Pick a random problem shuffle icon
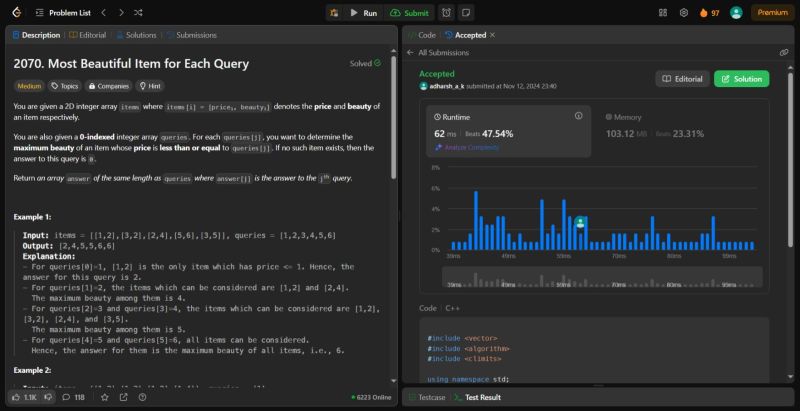 (138, 13)
